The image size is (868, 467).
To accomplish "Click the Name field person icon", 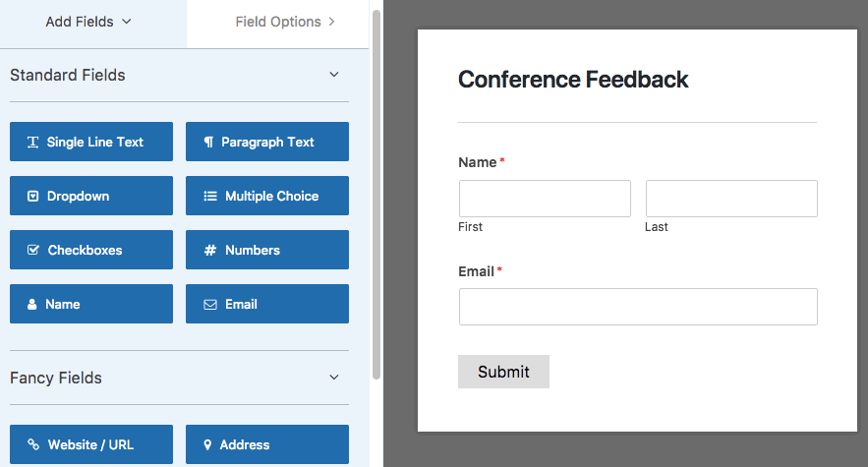I will 32,304.
